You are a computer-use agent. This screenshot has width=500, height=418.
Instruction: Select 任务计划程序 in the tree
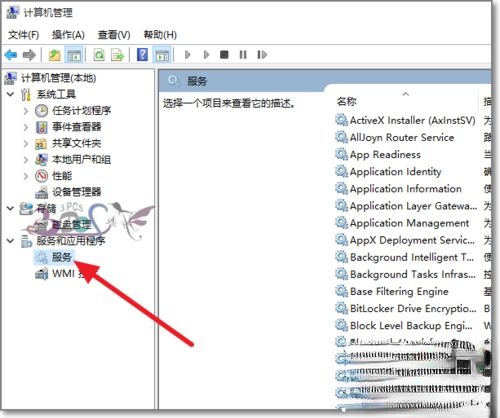[x=81, y=111]
